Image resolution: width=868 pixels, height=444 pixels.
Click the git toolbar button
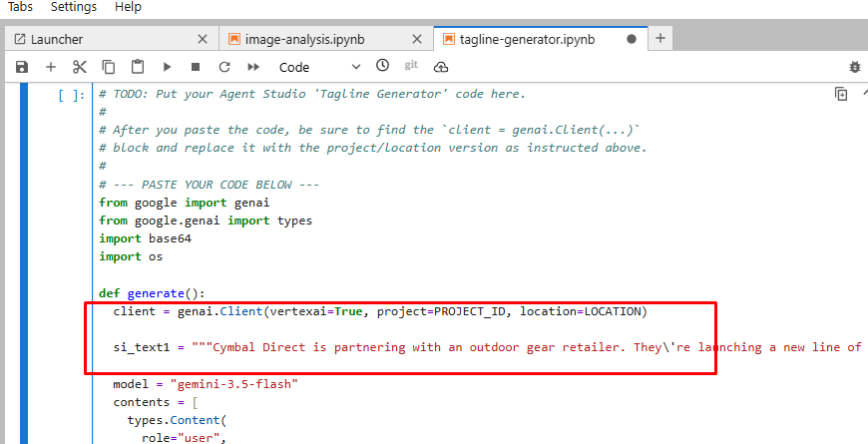click(x=411, y=65)
